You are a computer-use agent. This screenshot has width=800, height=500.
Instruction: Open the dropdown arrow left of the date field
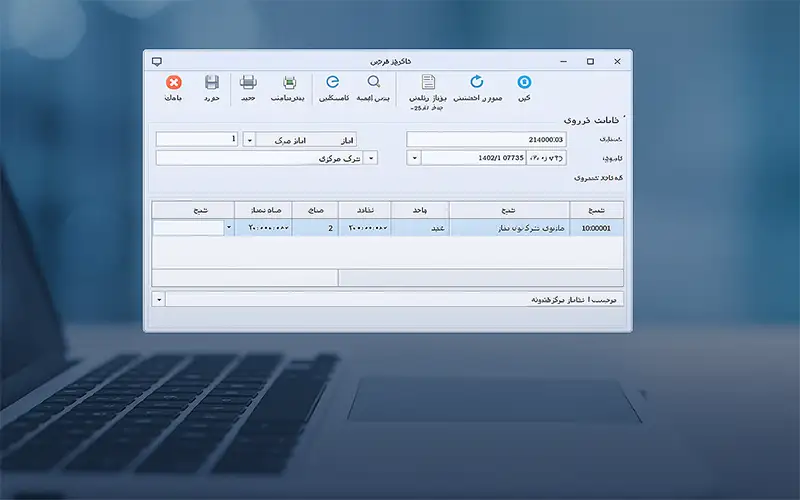click(x=414, y=158)
